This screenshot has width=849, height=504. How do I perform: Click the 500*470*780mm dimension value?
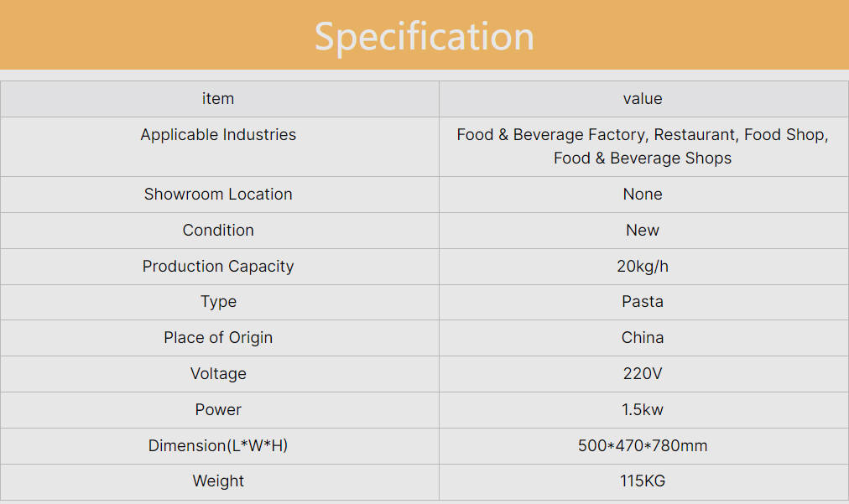coord(643,446)
